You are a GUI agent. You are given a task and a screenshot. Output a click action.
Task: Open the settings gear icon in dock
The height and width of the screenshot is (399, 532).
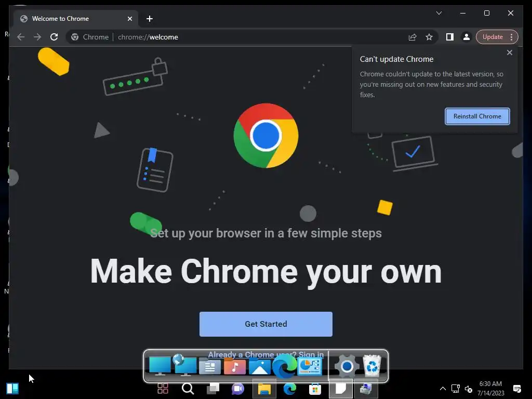point(347,366)
